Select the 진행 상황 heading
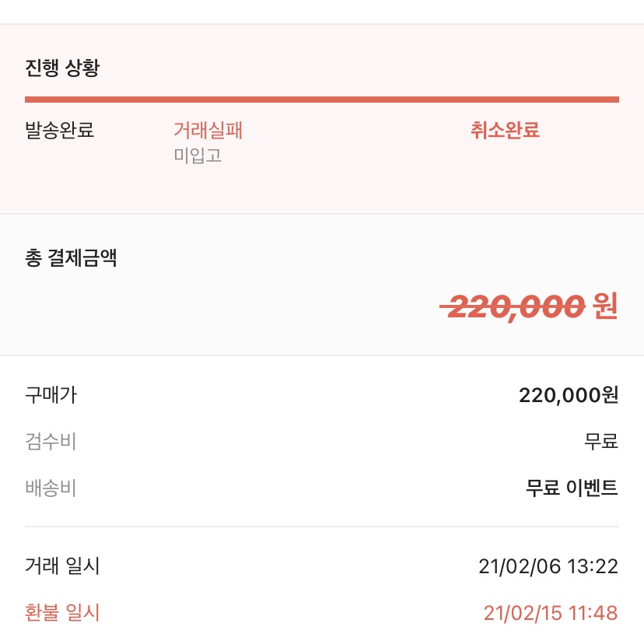This screenshot has width=644, height=644. [62, 68]
